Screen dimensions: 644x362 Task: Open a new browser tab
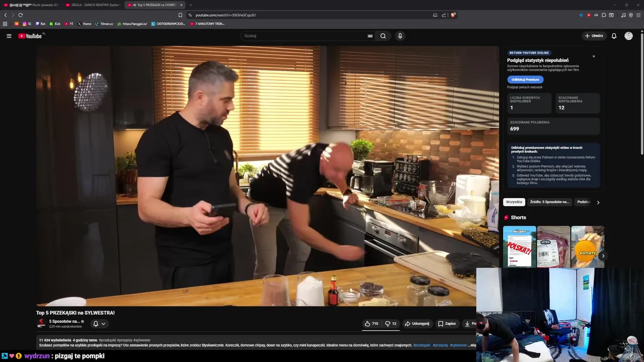[x=191, y=5]
